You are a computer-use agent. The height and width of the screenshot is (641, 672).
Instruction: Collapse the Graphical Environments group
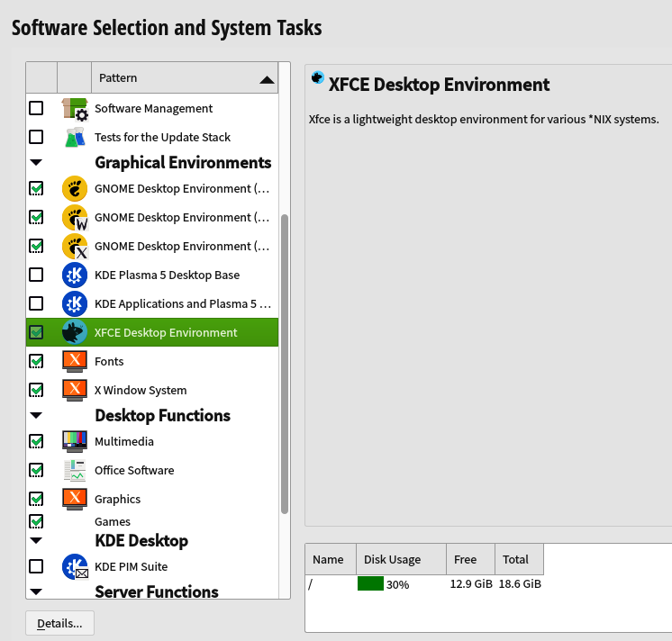pyautogui.click(x=36, y=162)
